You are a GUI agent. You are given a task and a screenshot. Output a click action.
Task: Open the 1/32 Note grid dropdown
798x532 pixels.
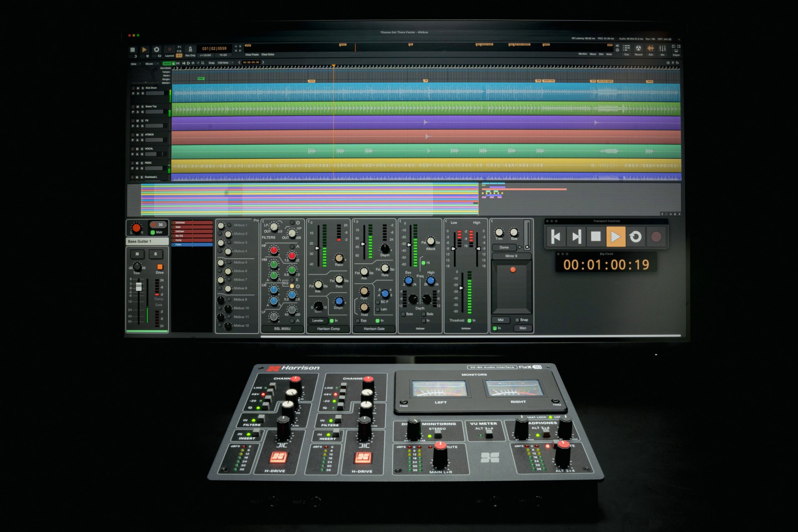[x=225, y=63]
